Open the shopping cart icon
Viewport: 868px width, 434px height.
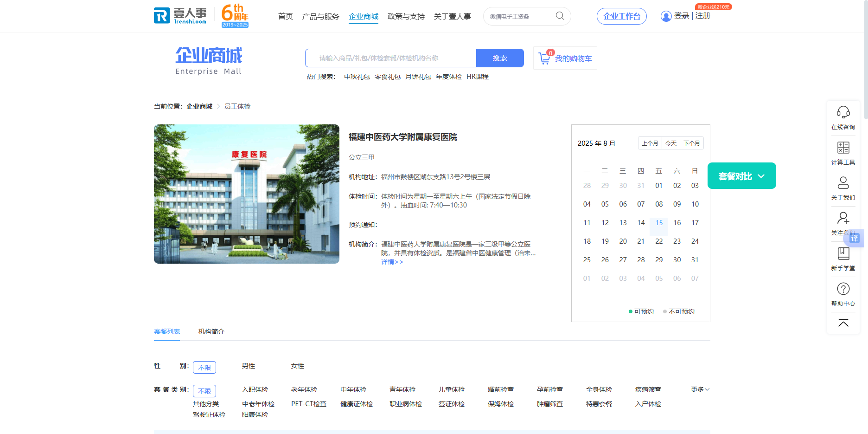click(545, 58)
